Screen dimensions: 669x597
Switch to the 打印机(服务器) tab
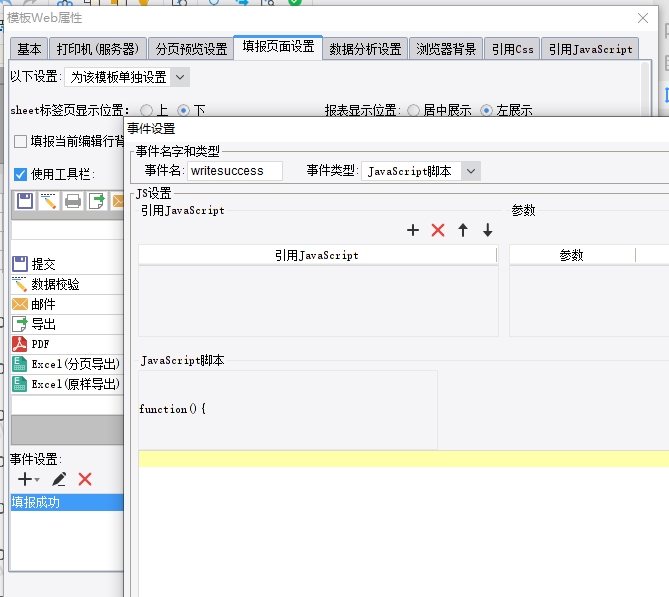[x=98, y=49]
